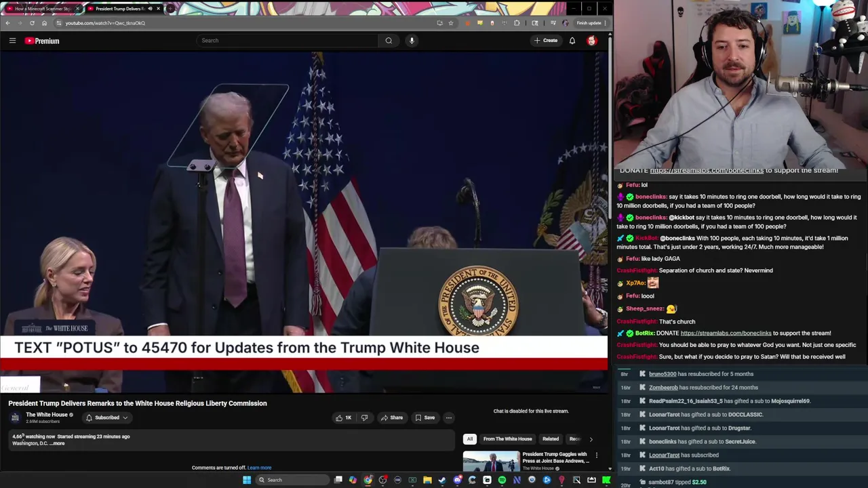Show more filter chips with arrow

pyautogui.click(x=591, y=439)
